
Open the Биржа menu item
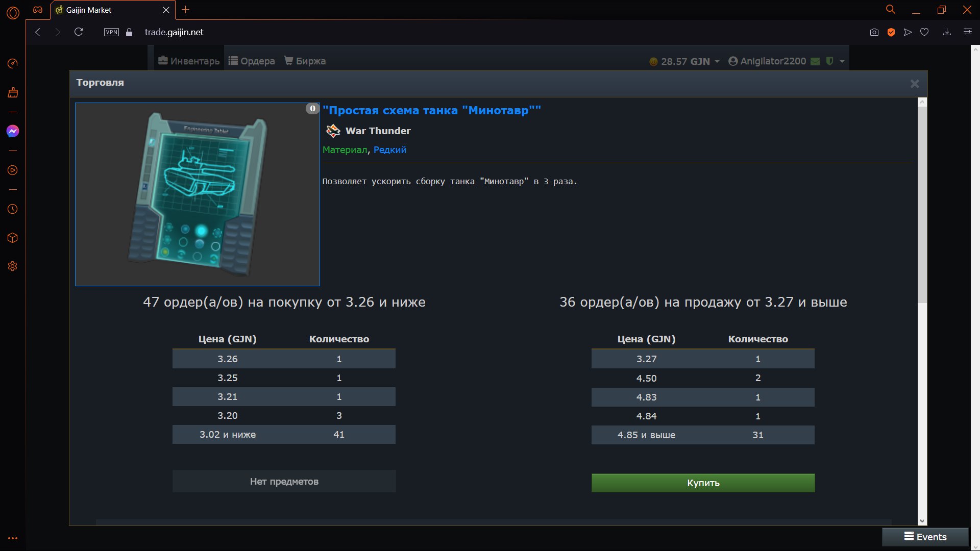[305, 61]
